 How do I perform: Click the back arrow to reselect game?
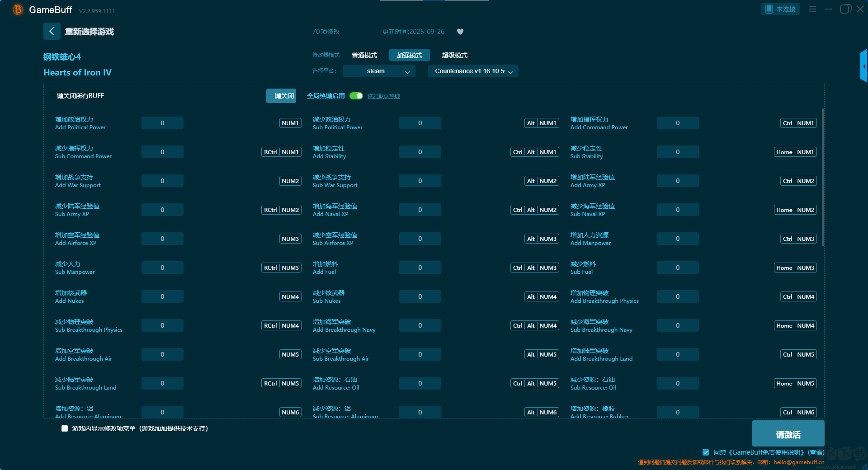52,31
